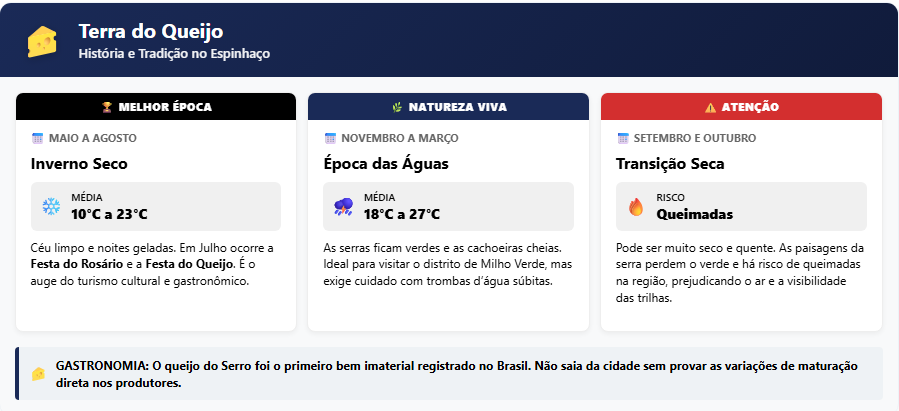Click the calendar icon beside Setembro e Outubro
This screenshot has height=411, width=899.
pyautogui.click(x=623, y=138)
